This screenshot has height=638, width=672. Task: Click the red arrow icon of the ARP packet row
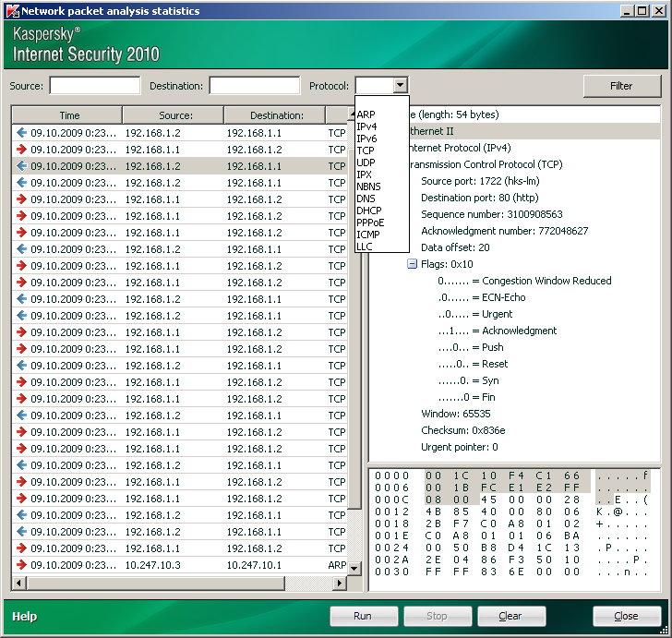click(x=21, y=565)
